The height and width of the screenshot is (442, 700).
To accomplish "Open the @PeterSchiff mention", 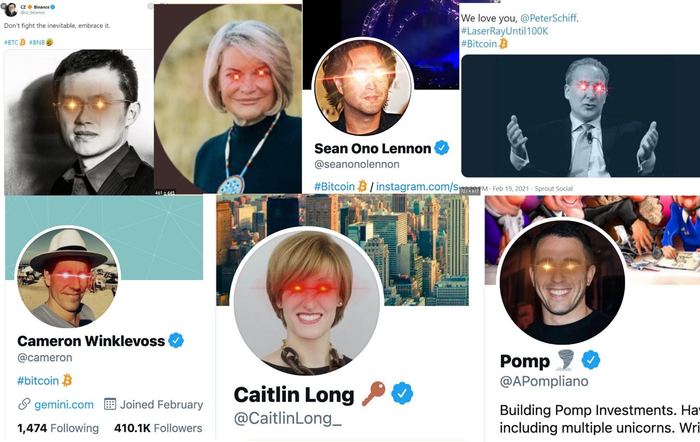I will [548, 18].
